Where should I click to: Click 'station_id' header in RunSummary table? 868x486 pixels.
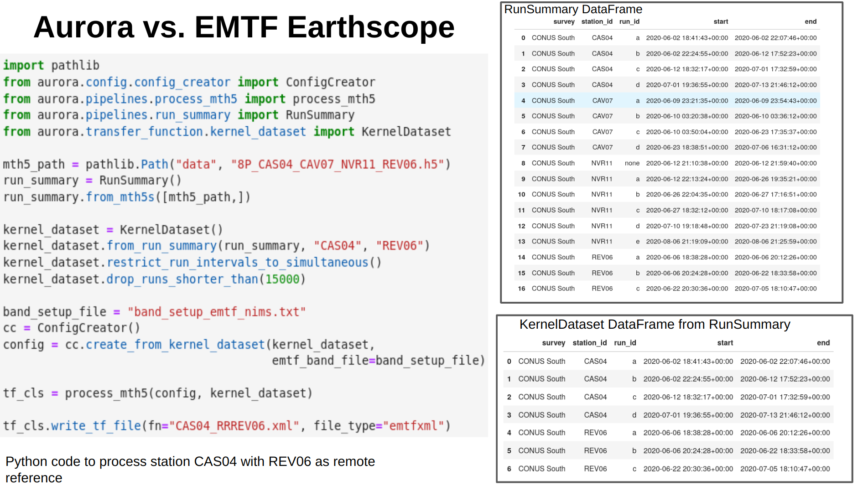click(x=597, y=22)
